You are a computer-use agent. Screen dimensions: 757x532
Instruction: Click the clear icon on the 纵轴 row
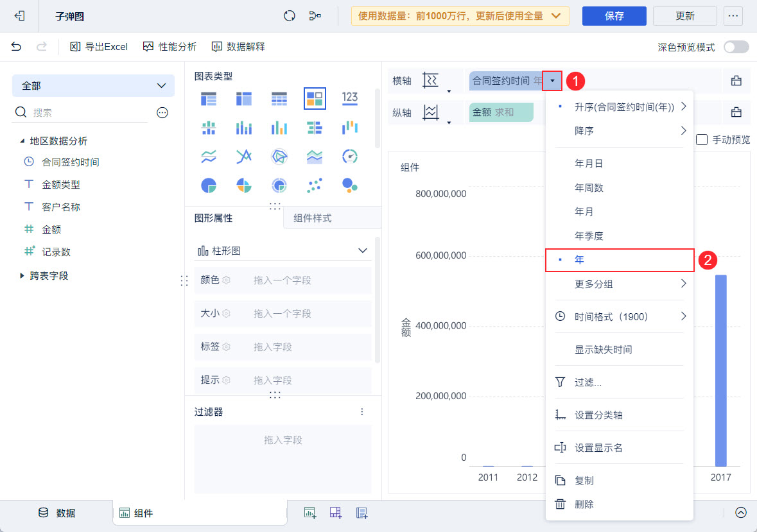pos(736,112)
